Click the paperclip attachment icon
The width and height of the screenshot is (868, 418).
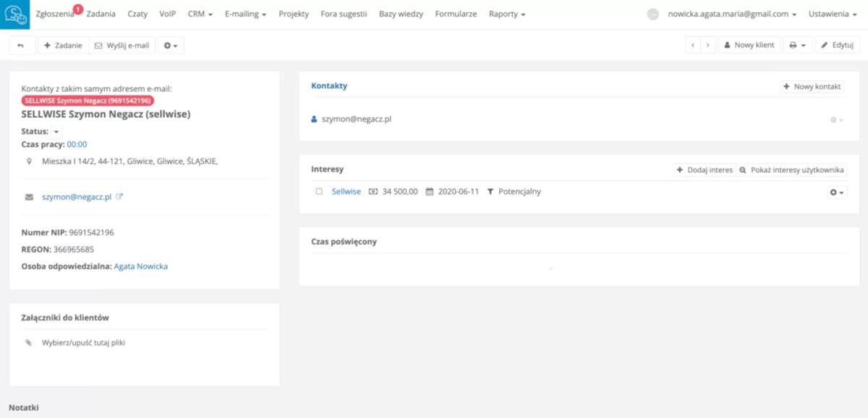pos(29,343)
